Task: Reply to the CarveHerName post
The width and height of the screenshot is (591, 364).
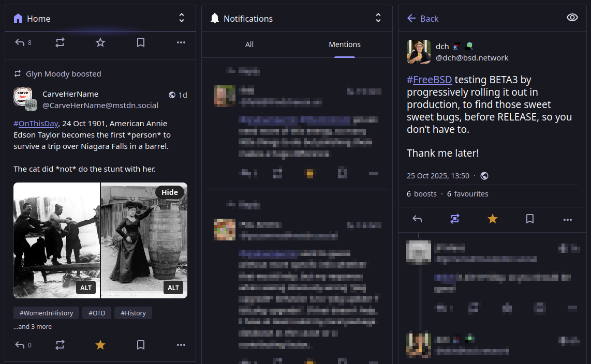Action: [x=20, y=345]
